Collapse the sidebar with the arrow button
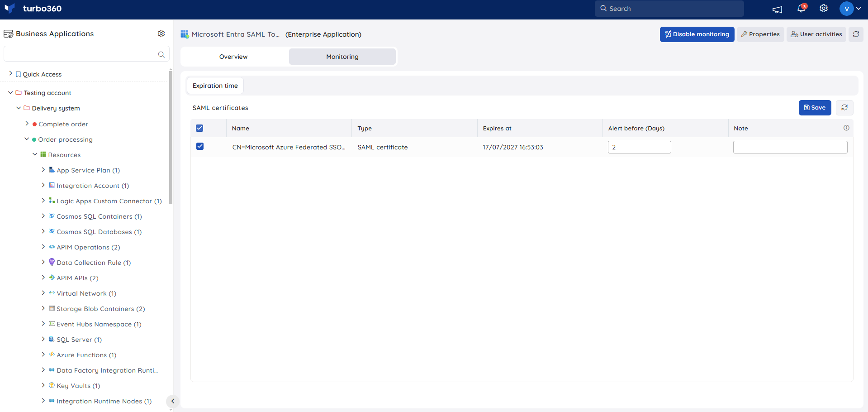The height and width of the screenshot is (412, 868). tap(172, 401)
